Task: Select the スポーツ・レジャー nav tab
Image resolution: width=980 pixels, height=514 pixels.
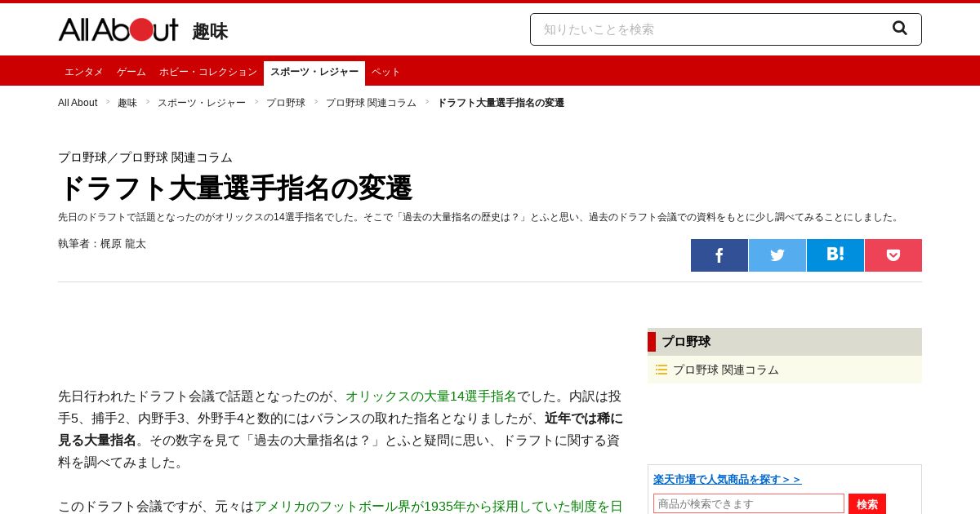Action: click(x=314, y=73)
